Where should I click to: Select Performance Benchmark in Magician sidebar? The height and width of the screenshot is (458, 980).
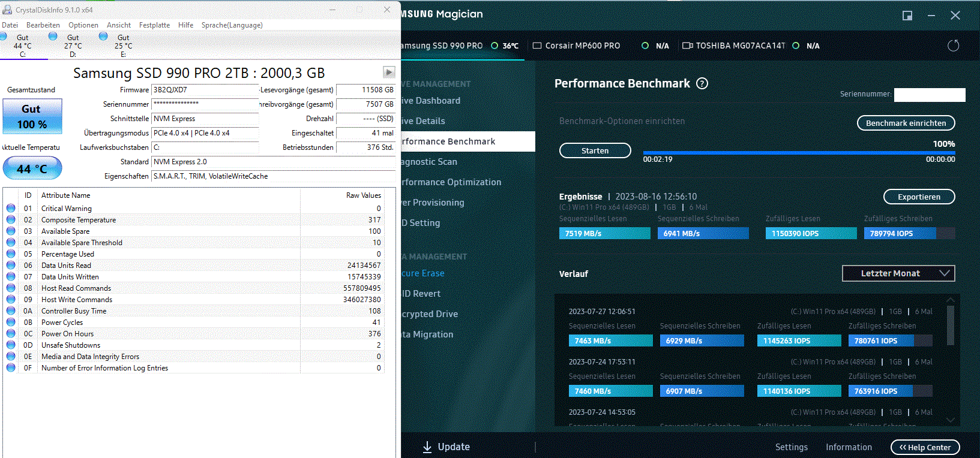tap(468, 141)
